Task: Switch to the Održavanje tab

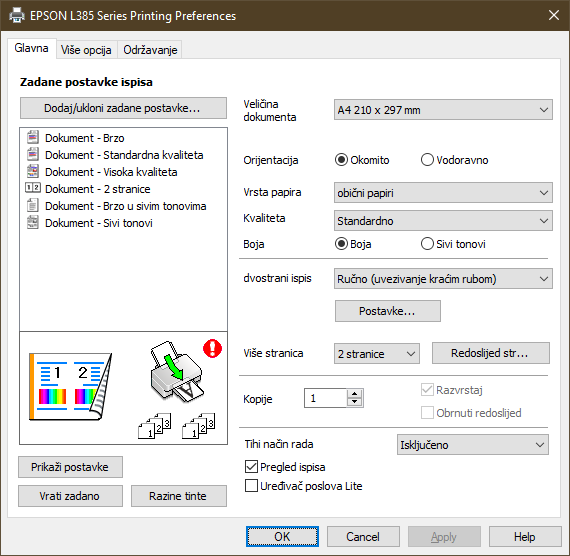Action: [x=150, y=49]
